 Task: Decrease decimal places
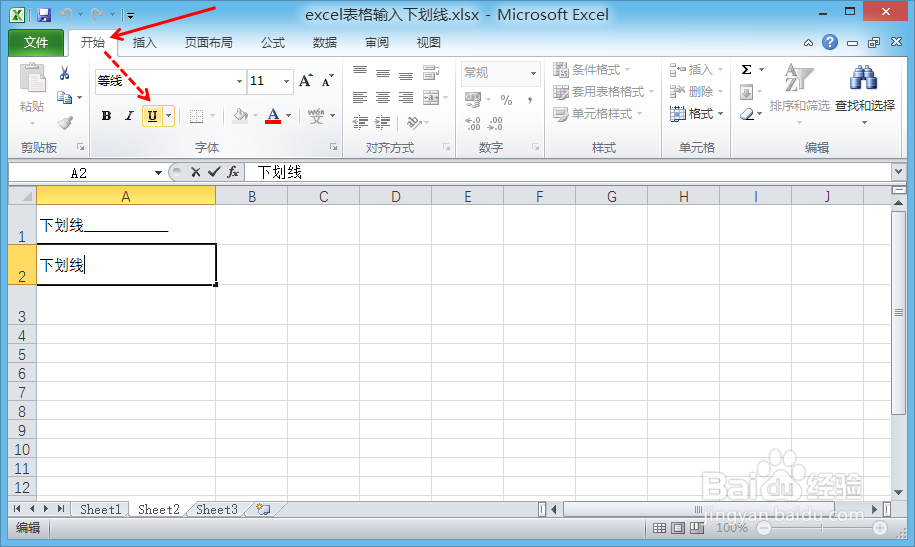pyautogui.click(x=495, y=123)
